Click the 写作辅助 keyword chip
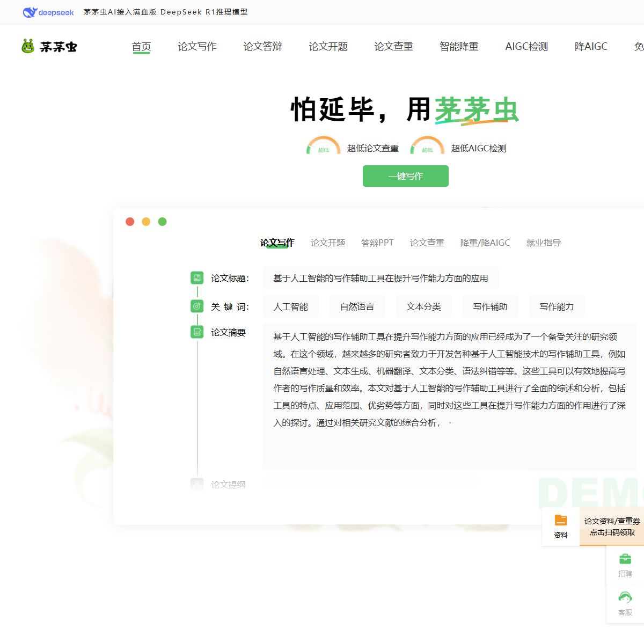Screen dimensions: 644x644 coord(491,306)
